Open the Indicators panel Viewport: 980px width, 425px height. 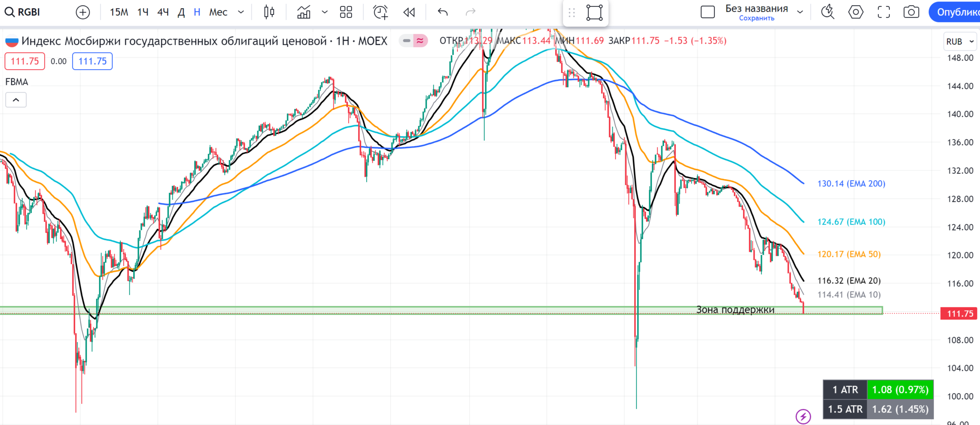(x=304, y=12)
